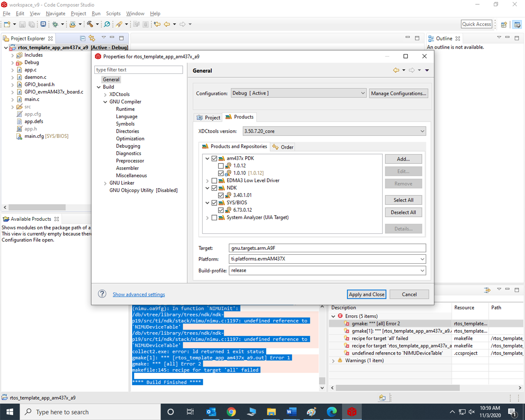Open the Configuration dropdown
The height and width of the screenshot is (420, 525).
[298, 93]
